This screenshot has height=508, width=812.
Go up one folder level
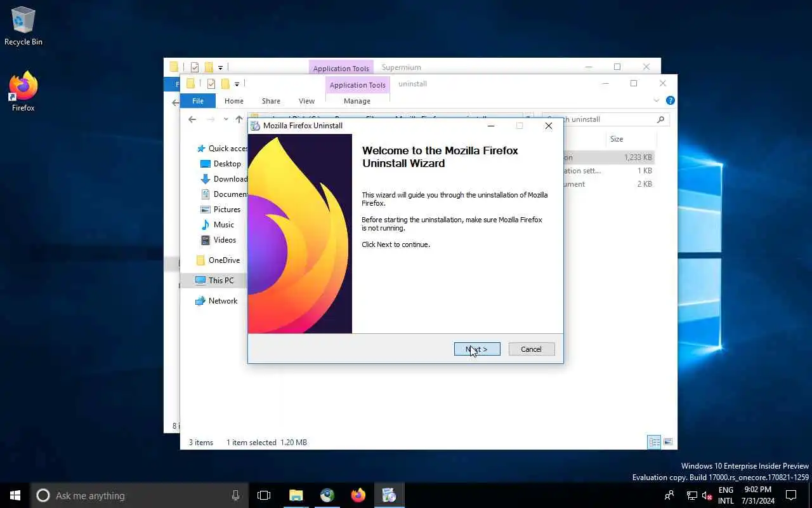click(x=239, y=119)
